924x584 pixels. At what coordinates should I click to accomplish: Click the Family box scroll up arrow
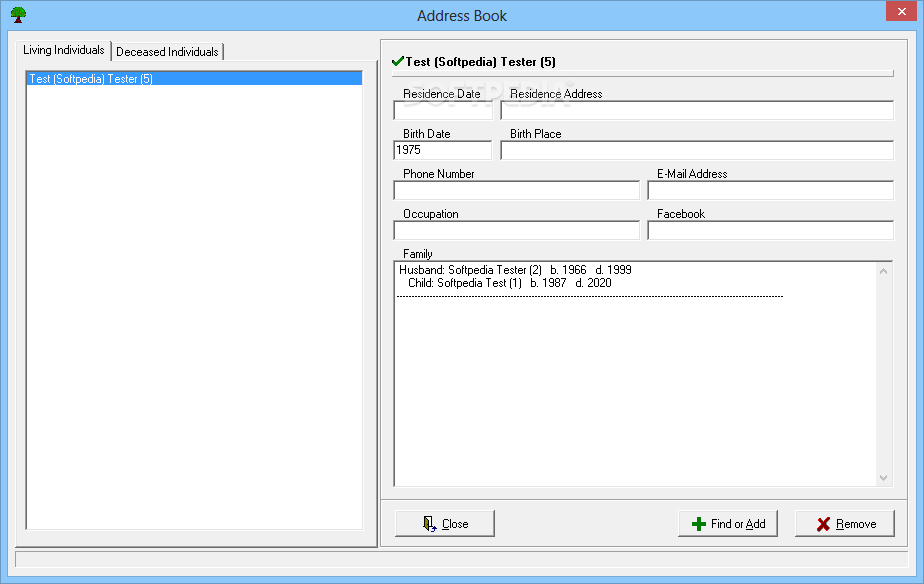(x=883, y=271)
